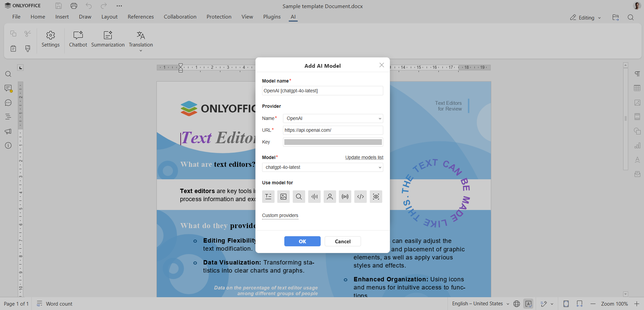Print the document from the title bar
This screenshot has width=644, height=310.
coord(74,6)
